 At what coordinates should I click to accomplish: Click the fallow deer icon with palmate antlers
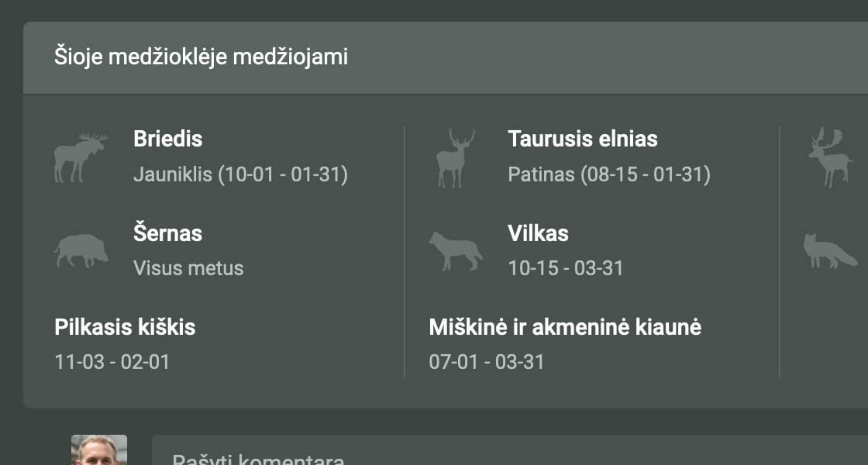830,157
